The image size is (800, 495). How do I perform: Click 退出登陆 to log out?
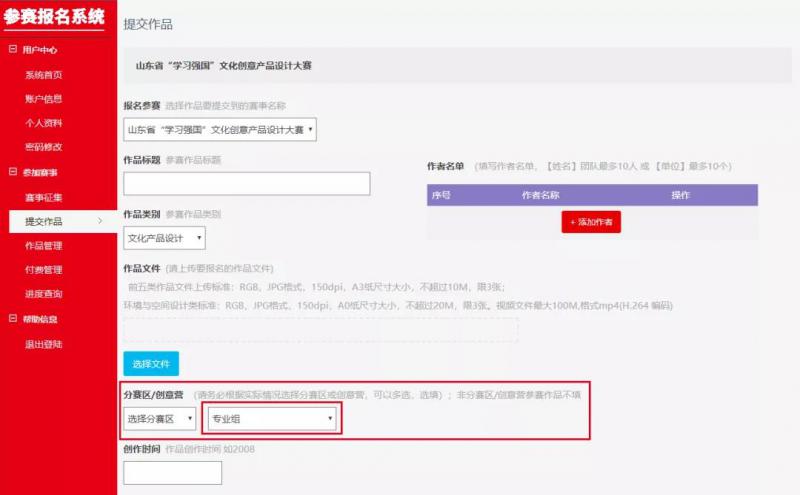pos(44,344)
